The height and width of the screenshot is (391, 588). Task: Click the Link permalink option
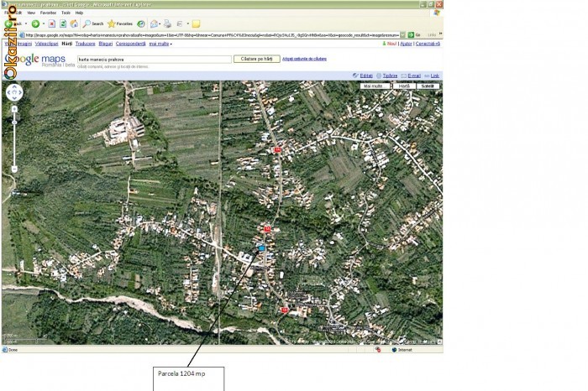pyautogui.click(x=434, y=76)
